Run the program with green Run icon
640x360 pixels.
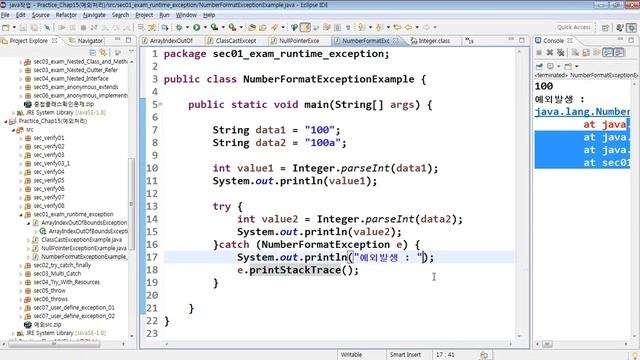point(197,27)
